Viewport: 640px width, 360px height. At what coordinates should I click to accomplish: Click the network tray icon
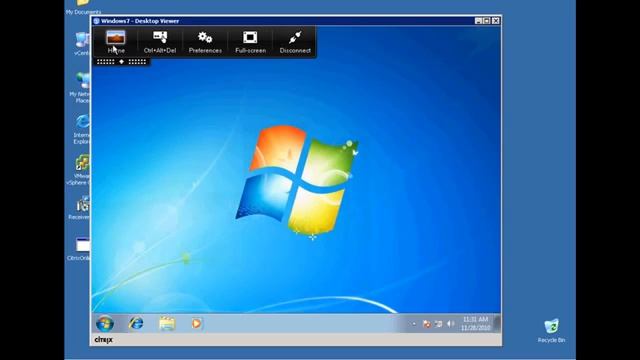coord(438,324)
